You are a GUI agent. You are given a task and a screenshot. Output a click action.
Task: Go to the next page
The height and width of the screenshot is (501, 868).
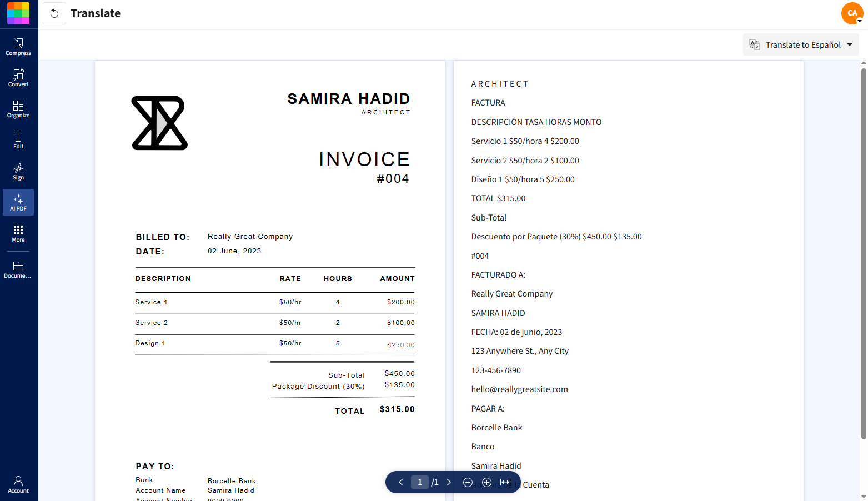449,482
